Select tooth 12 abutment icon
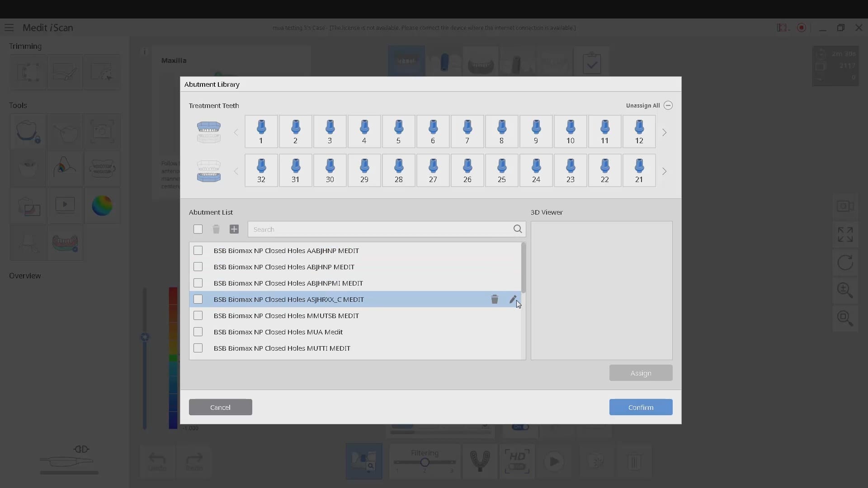Image resolution: width=868 pixels, height=488 pixels. (x=639, y=131)
